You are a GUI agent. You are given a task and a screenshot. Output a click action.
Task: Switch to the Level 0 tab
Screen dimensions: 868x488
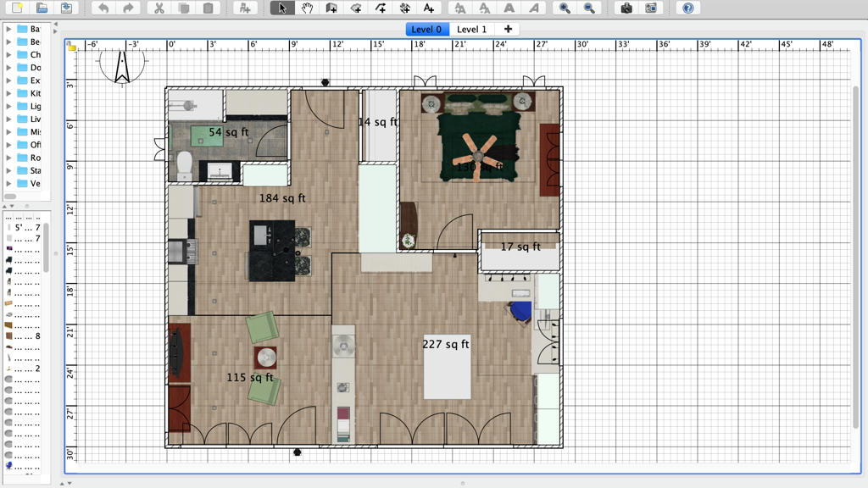pos(427,30)
